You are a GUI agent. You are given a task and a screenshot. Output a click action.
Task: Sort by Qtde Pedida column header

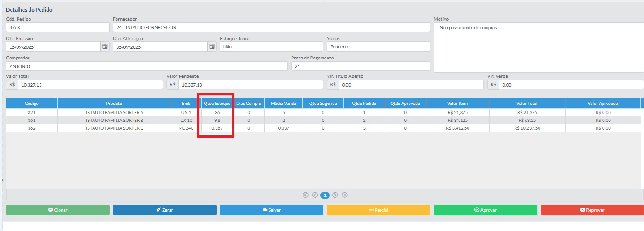(x=364, y=104)
